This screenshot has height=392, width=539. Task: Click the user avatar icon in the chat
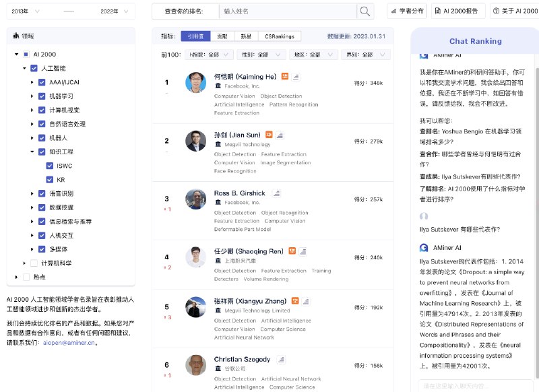point(424,216)
